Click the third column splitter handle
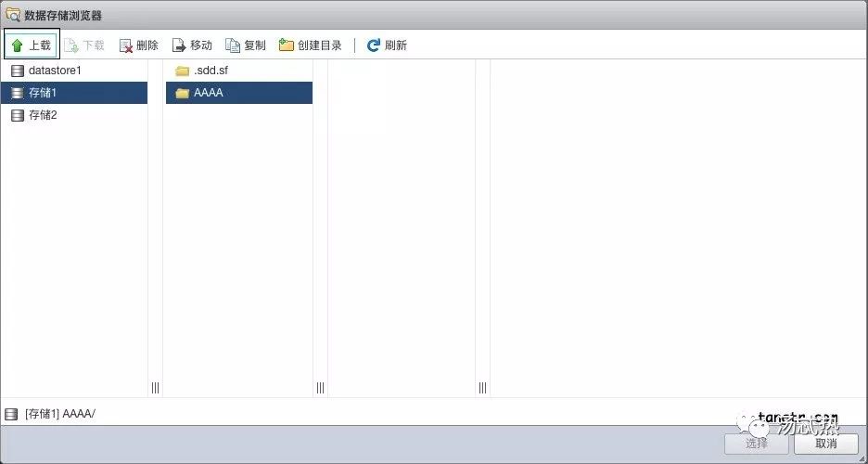Image resolution: width=868 pixels, height=464 pixels. point(483,388)
